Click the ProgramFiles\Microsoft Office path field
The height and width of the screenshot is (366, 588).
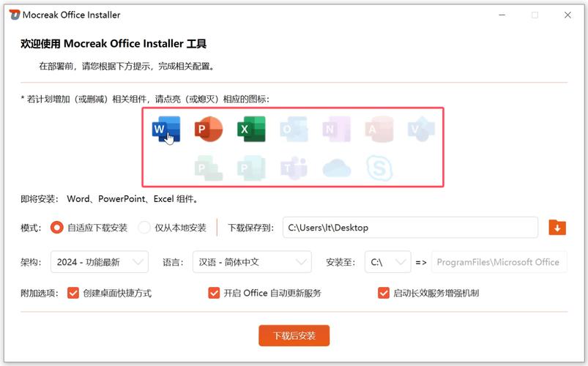click(499, 262)
